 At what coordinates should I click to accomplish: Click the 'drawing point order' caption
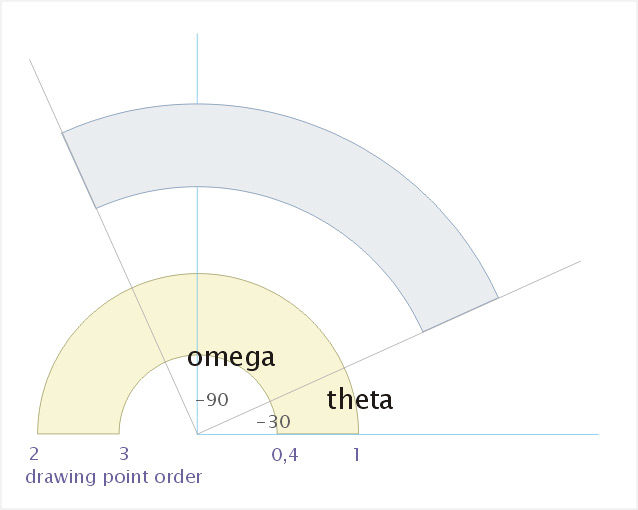[114, 477]
